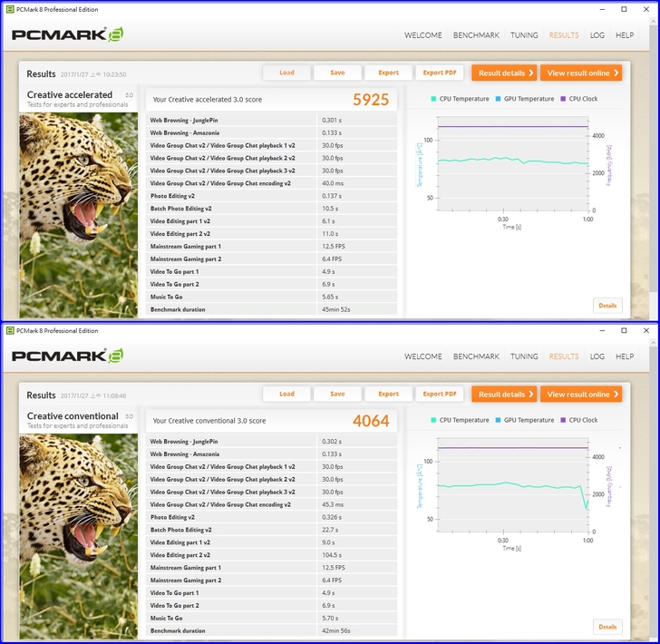Screen dimensions: 660x644
Task: Click the PCMark 8 logo in Creative accelerated window
Action: point(68,35)
